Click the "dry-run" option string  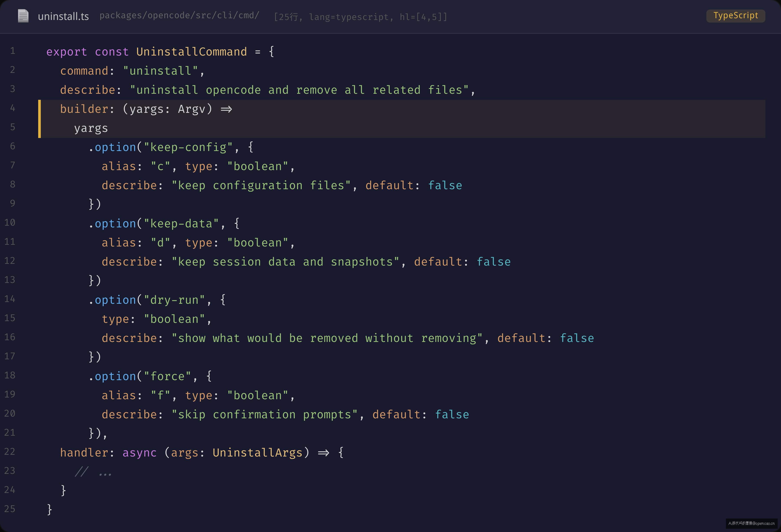pyautogui.click(x=174, y=300)
